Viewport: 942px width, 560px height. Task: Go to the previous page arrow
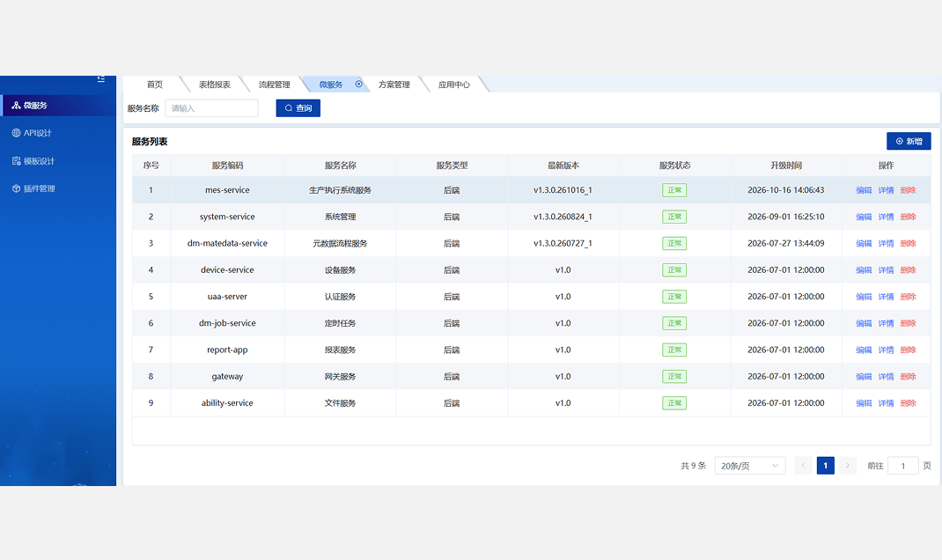point(803,466)
